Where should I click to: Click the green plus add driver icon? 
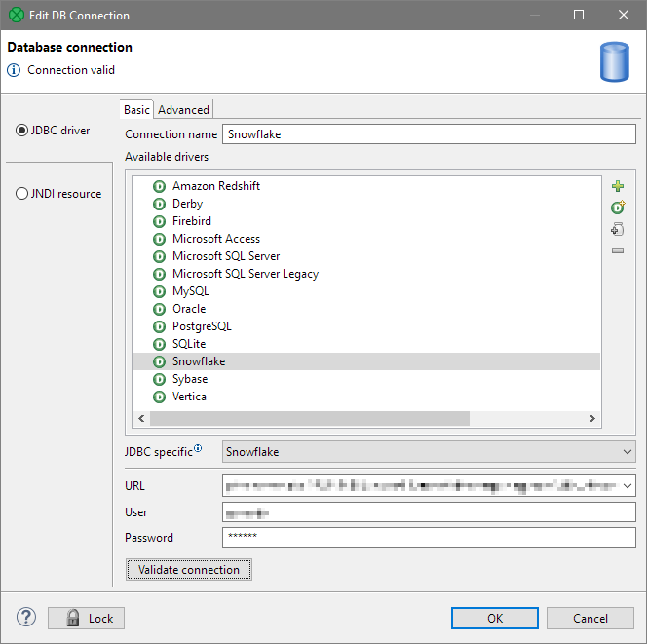(x=618, y=186)
